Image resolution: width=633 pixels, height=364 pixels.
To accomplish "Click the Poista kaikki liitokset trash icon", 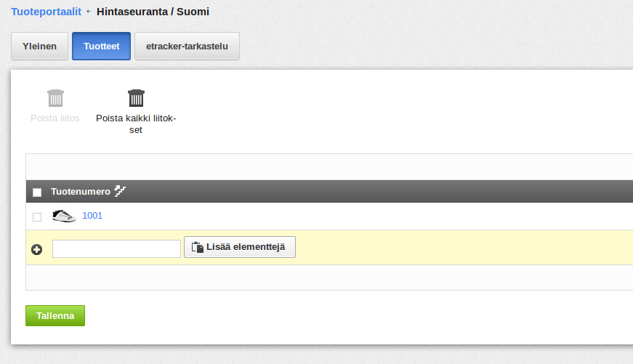I will tap(136, 98).
